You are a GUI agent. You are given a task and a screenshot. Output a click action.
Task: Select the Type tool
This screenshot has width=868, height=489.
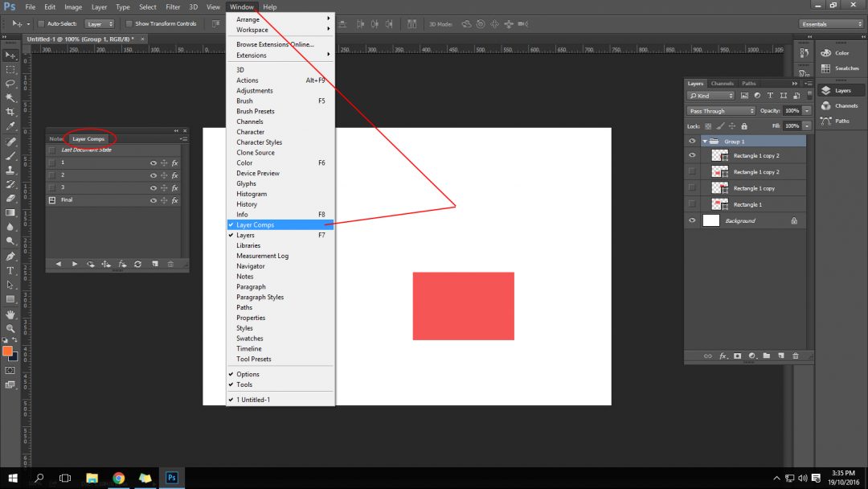click(10, 271)
